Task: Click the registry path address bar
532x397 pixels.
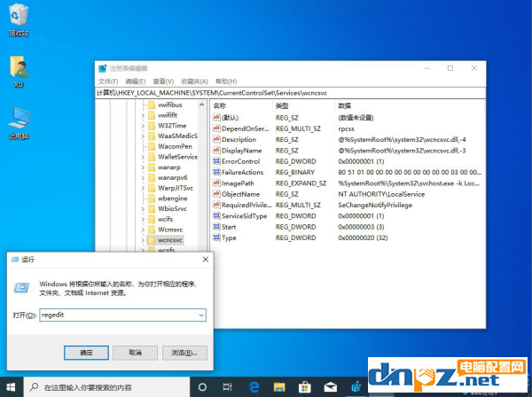Action: (290, 93)
